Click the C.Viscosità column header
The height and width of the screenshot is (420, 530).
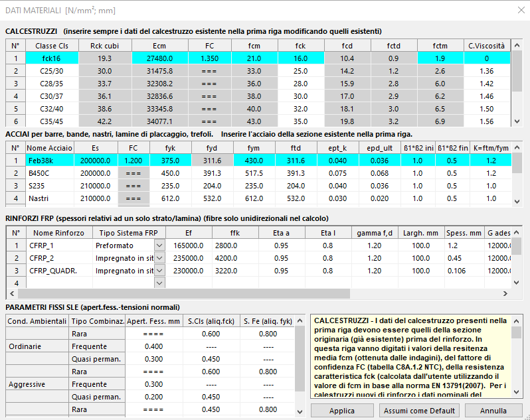click(x=487, y=46)
